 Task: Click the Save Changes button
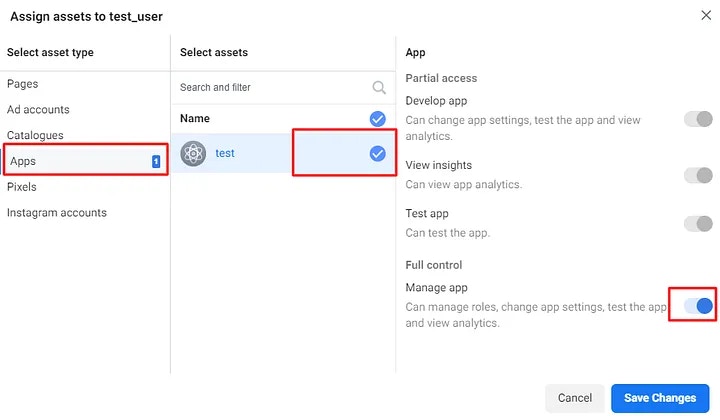pos(660,398)
